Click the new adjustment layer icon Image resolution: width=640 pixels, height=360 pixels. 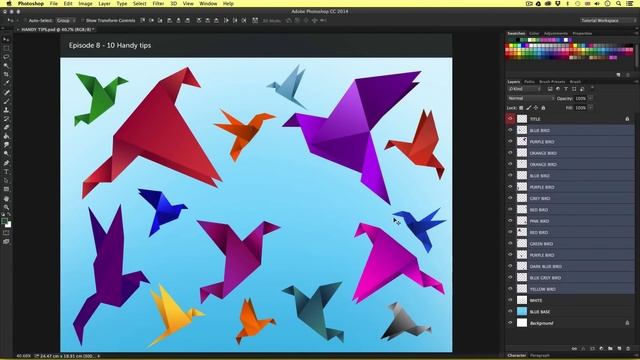coord(601,349)
